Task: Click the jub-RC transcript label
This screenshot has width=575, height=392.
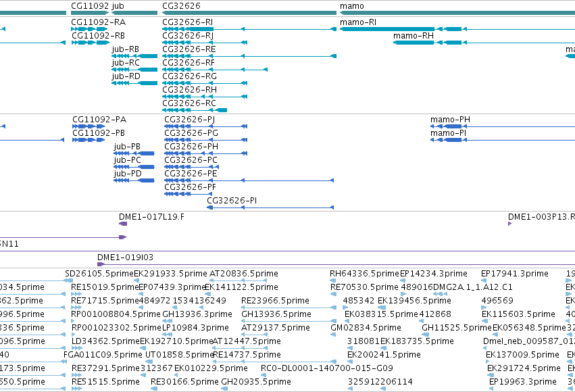Action: pos(126,63)
